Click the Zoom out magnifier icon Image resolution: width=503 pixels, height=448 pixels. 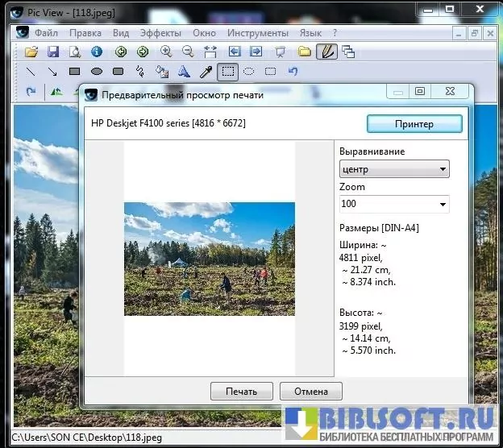187,52
